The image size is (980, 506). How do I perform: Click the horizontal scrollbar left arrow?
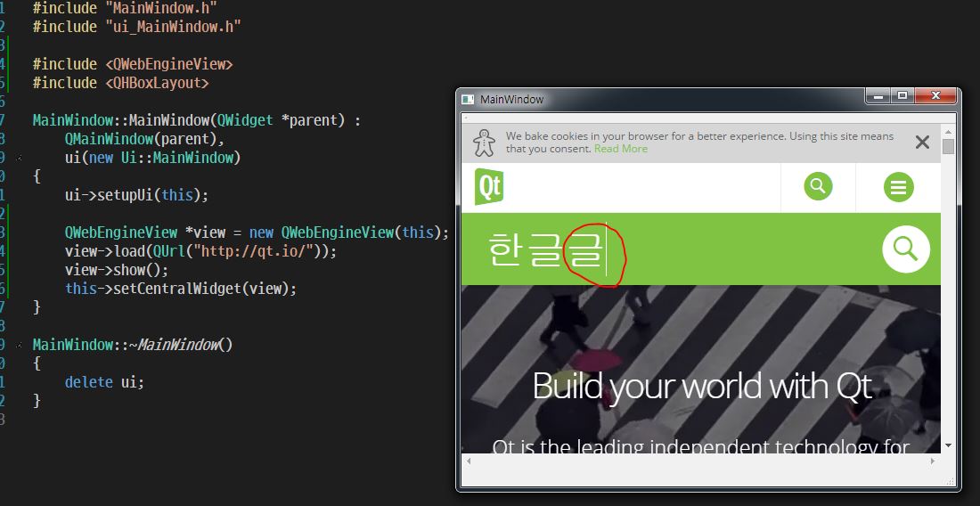[x=468, y=461]
